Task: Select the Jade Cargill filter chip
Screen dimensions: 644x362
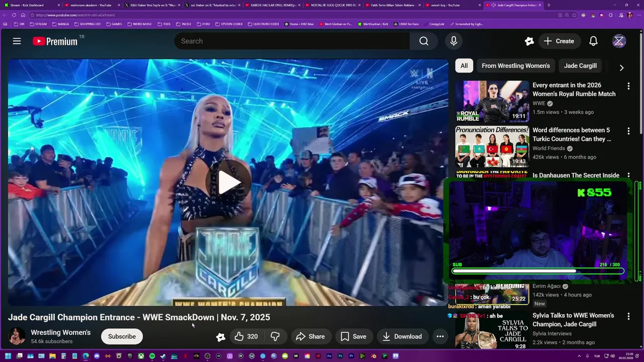Action: [580, 66]
